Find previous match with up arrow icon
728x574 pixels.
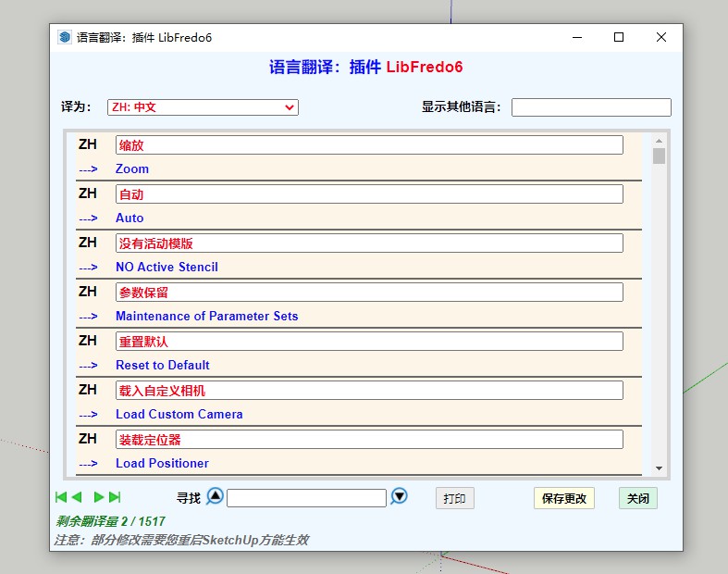[215, 496]
